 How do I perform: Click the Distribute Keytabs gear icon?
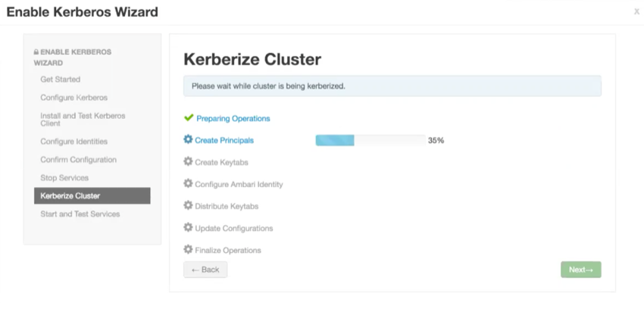click(x=188, y=205)
